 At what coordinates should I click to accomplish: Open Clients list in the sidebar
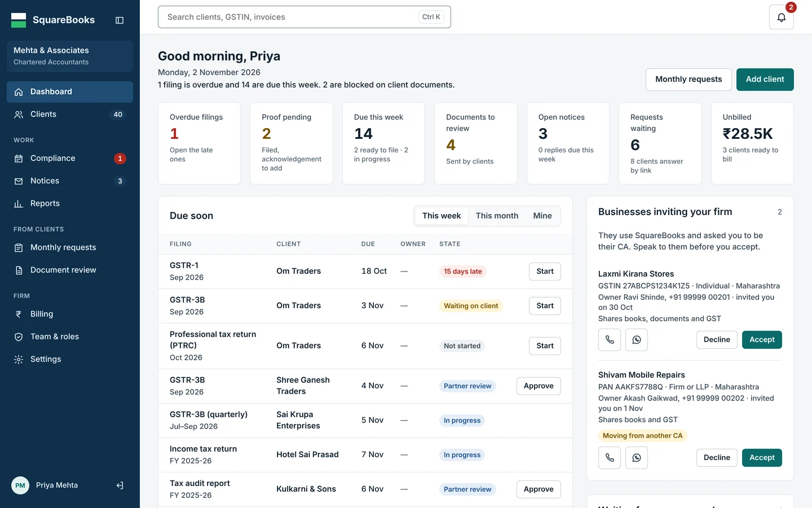(x=70, y=115)
